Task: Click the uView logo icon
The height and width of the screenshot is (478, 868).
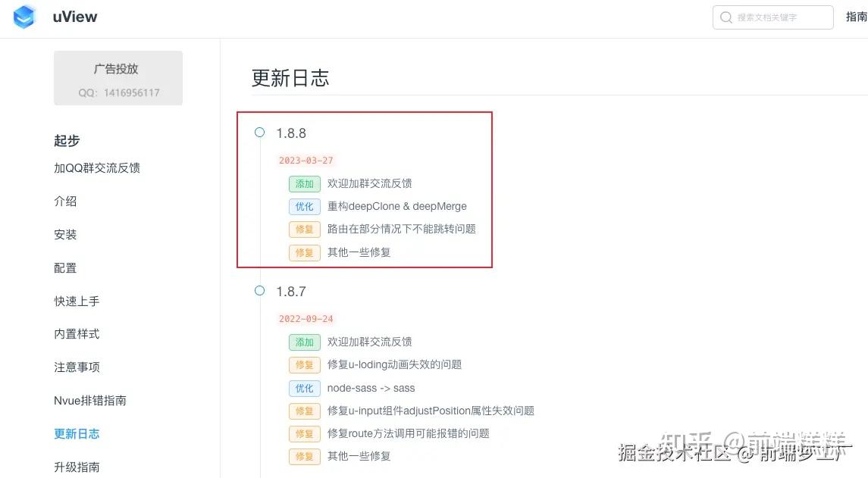Action: point(25,17)
